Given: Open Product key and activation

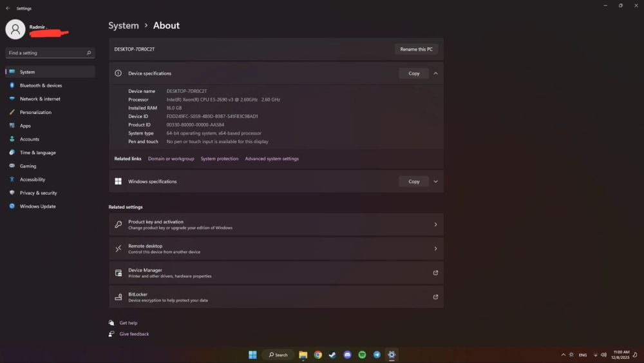Looking at the screenshot, I should click(x=276, y=224).
